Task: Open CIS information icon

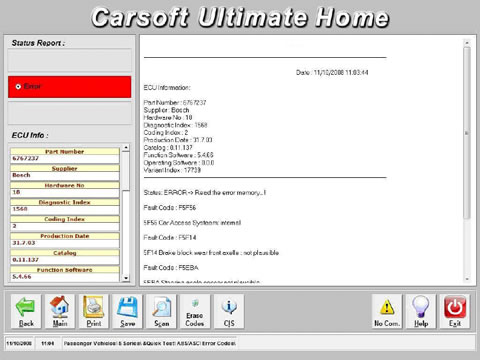Action: [229, 311]
